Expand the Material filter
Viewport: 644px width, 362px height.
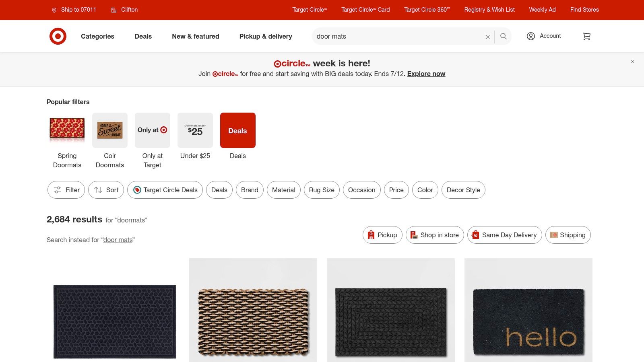point(284,190)
